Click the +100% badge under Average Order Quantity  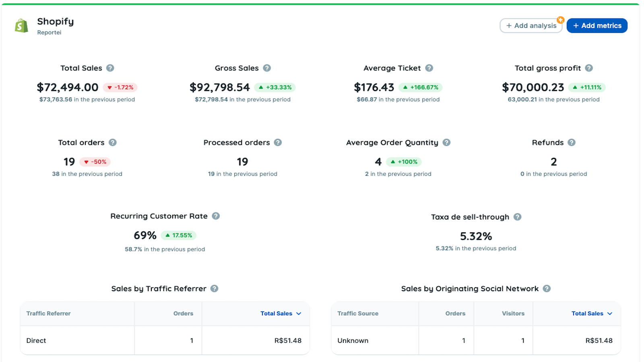click(x=404, y=162)
